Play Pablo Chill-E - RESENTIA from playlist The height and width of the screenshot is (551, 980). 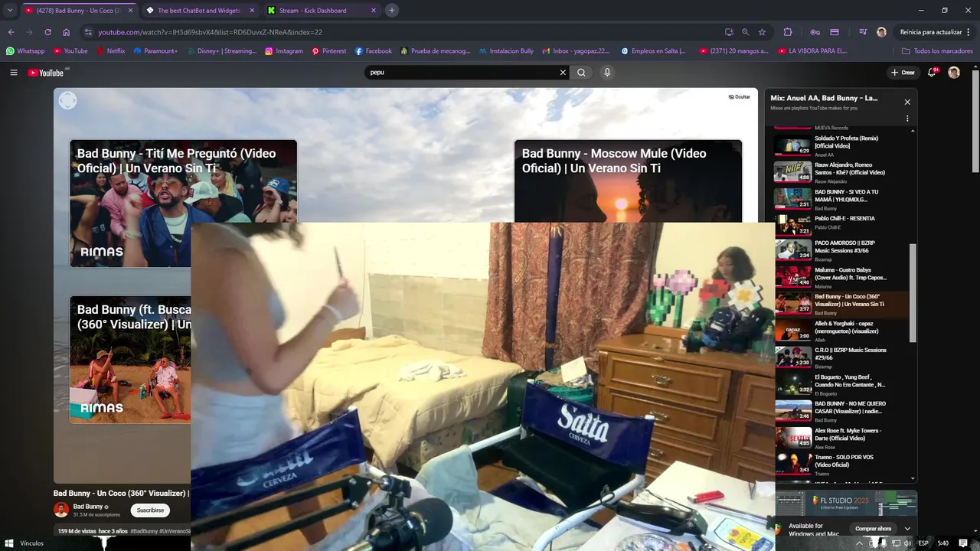point(841,223)
